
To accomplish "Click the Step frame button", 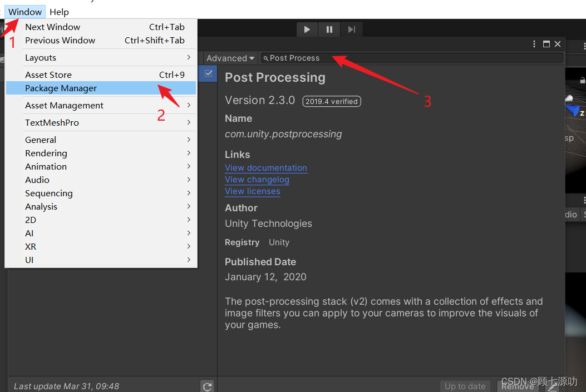I will (x=351, y=29).
